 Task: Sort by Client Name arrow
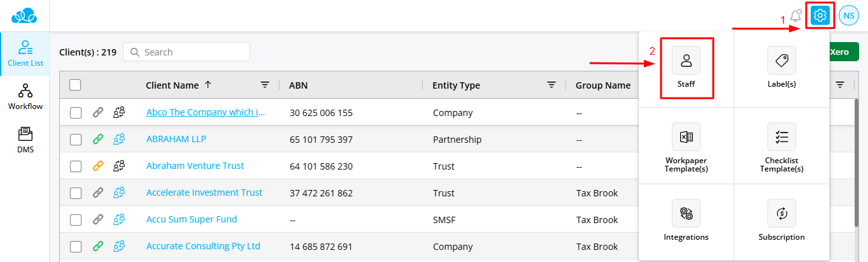pos(208,85)
